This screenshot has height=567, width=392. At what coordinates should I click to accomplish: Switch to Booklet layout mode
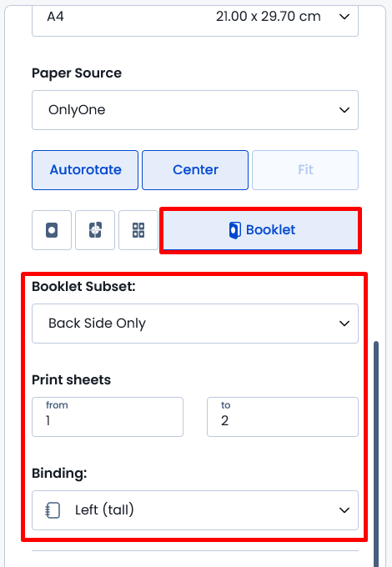[x=260, y=230]
